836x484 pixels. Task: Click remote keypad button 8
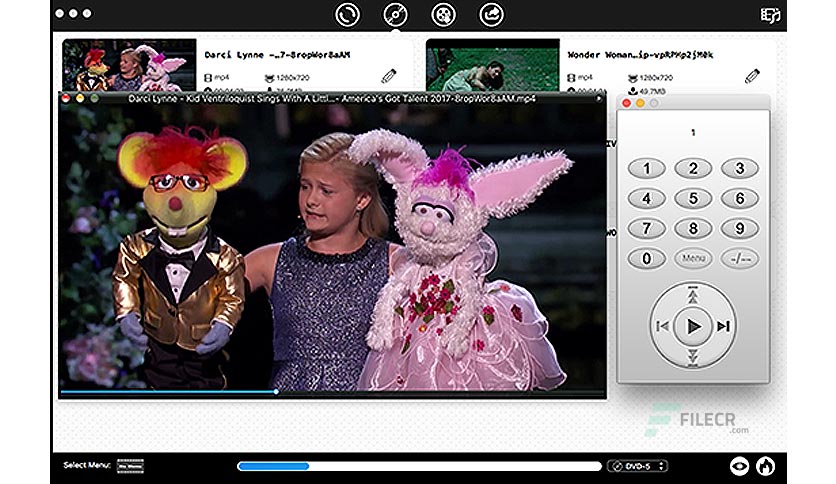pos(693,229)
